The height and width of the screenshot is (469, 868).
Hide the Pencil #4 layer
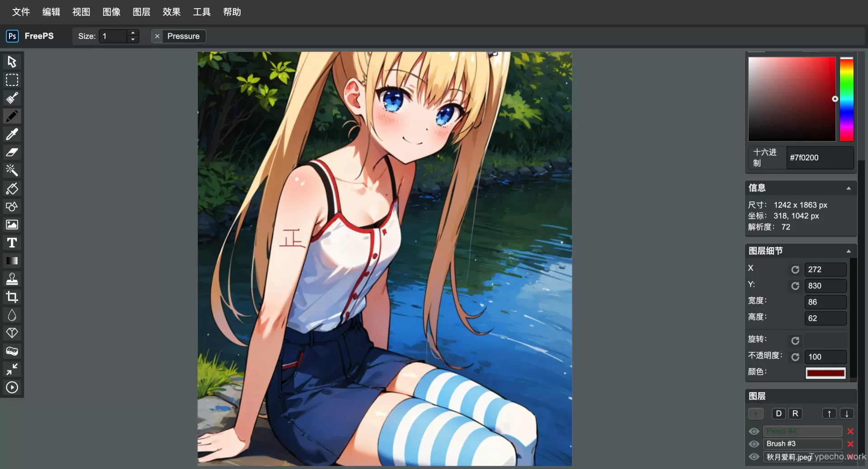[754, 431]
